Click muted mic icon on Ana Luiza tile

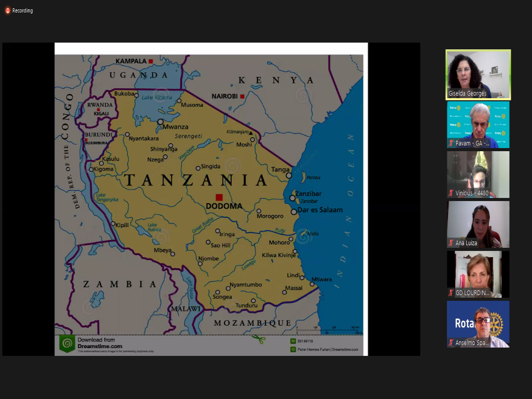451,243
